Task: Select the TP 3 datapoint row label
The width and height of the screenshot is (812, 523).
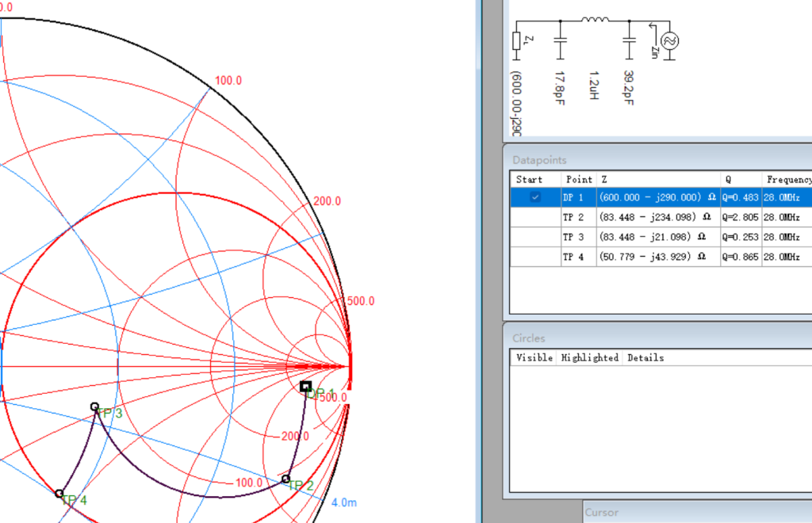Action: point(573,237)
